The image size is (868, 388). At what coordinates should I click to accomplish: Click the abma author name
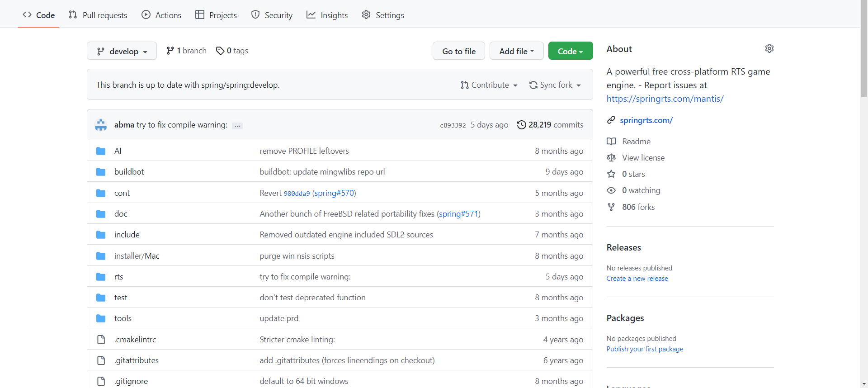[124, 125]
